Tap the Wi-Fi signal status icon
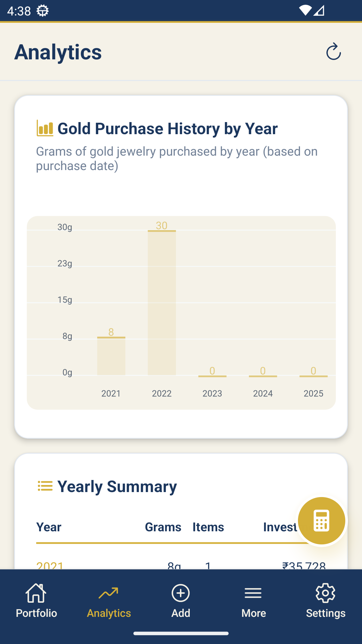This screenshot has height=644, width=362. pos(305,11)
